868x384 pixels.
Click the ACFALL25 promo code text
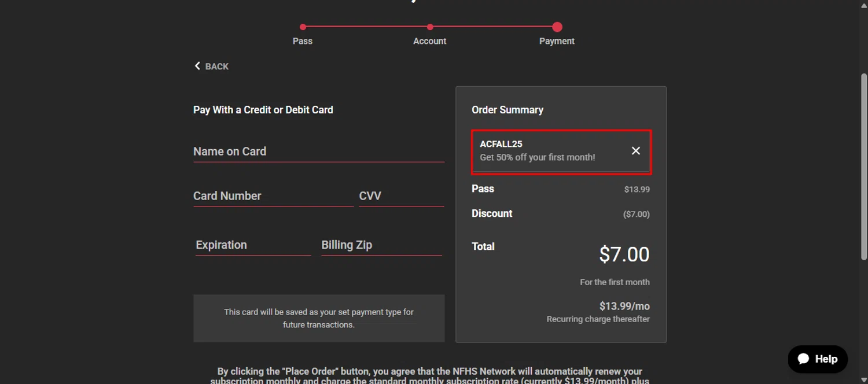click(x=501, y=144)
